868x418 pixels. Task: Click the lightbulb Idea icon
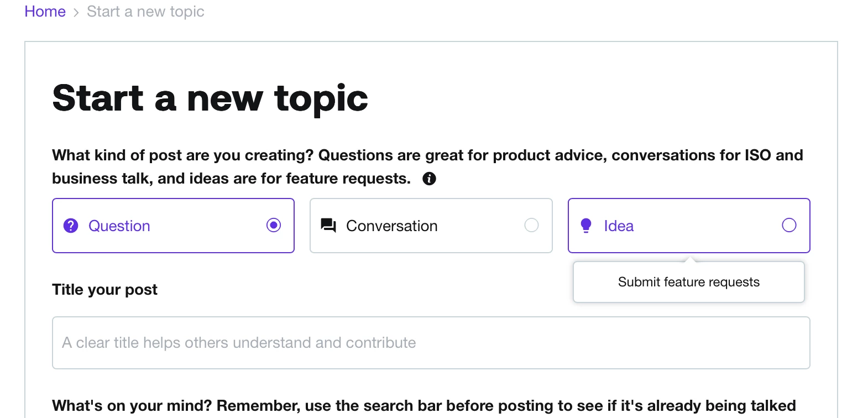586,226
